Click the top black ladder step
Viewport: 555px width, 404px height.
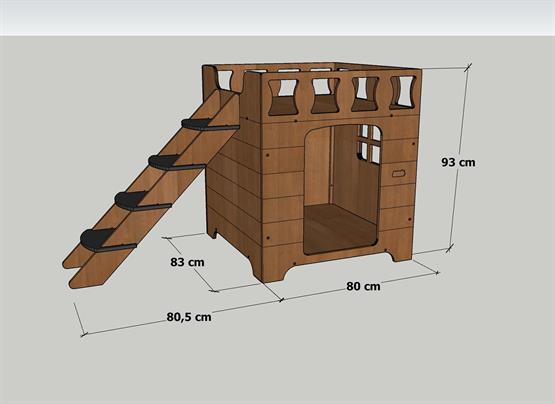coord(210,125)
